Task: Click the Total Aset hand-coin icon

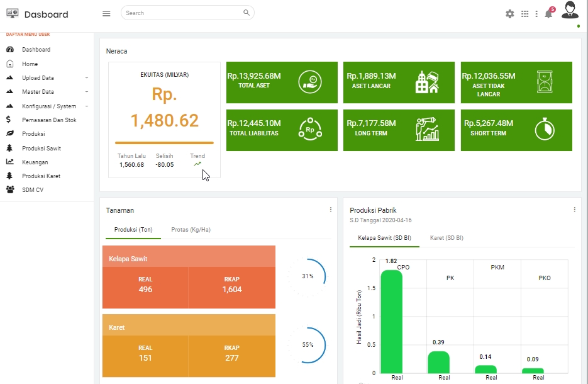Action: 310,82
